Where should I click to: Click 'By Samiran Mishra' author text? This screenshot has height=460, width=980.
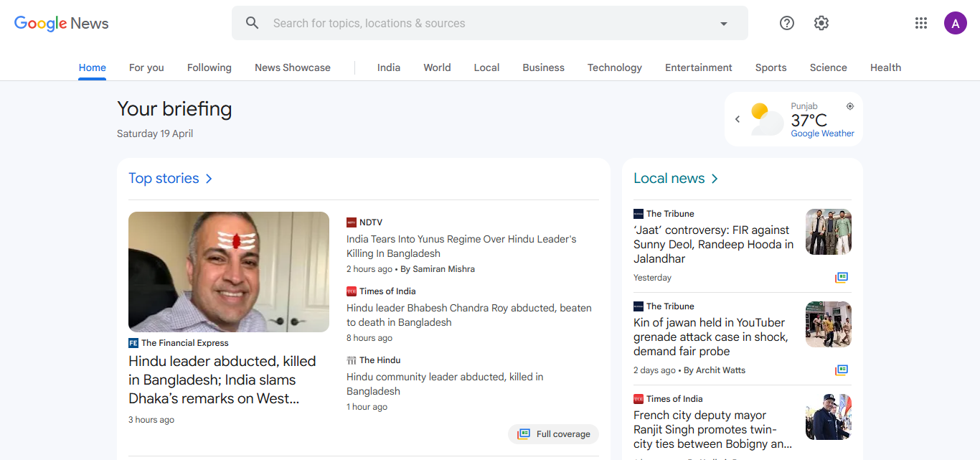pyautogui.click(x=438, y=269)
